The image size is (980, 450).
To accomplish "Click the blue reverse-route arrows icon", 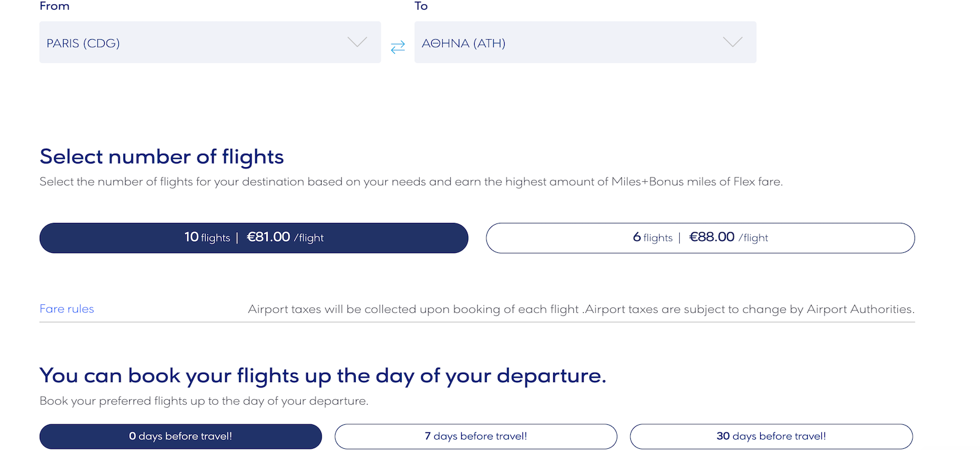I will (x=398, y=46).
